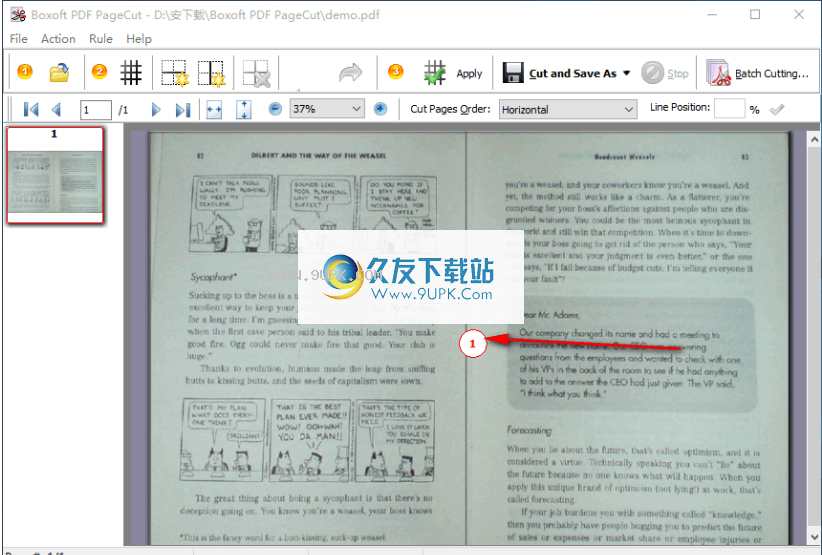822x555 pixels.
Task: Go to the last page
Action: 182,110
